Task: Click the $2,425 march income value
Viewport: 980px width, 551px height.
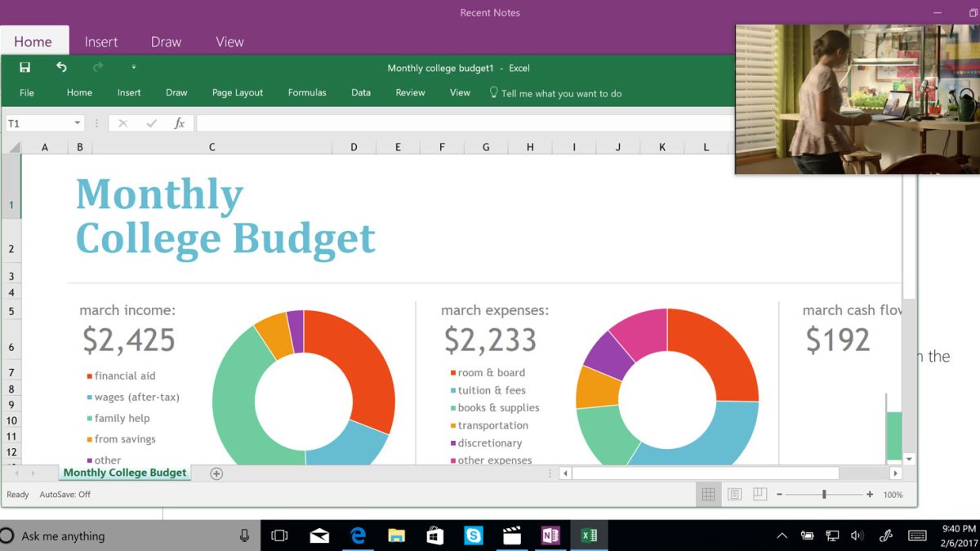Action: pyautogui.click(x=129, y=340)
